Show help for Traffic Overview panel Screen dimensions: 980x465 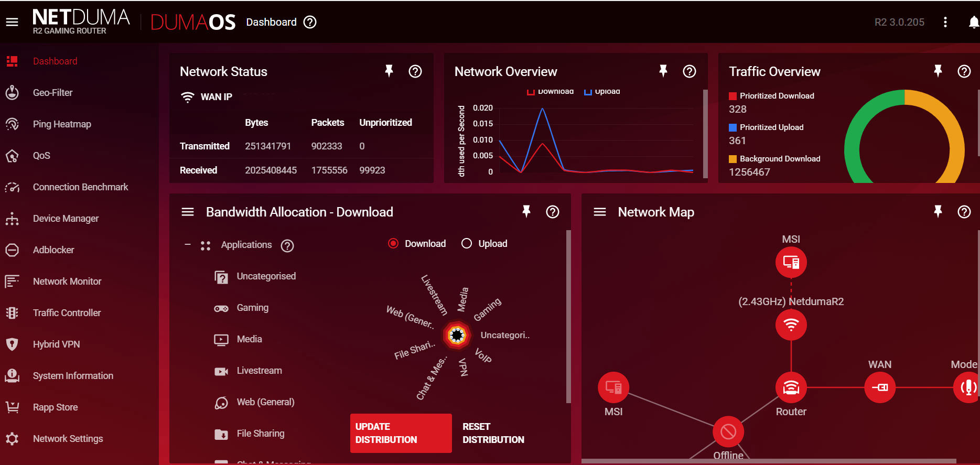click(964, 71)
